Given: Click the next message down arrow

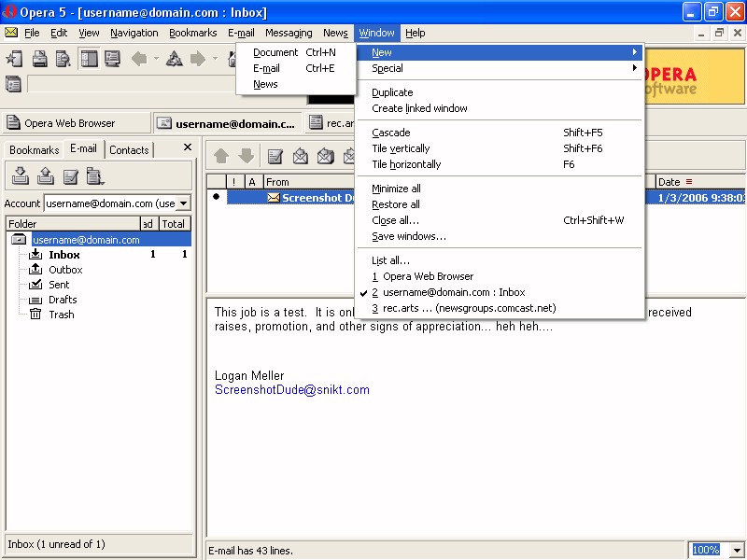Looking at the screenshot, I should point(246,156).
